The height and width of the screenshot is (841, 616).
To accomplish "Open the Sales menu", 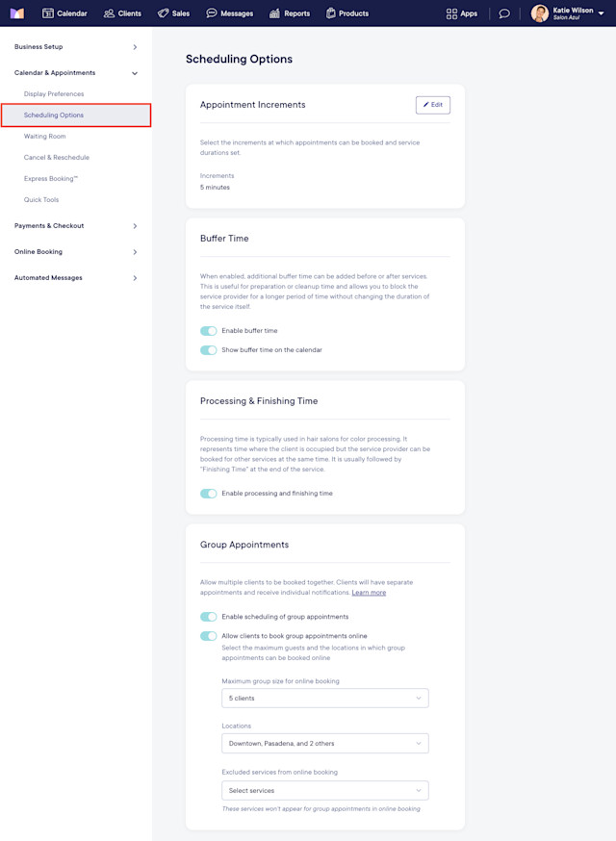I will [181, 13].
